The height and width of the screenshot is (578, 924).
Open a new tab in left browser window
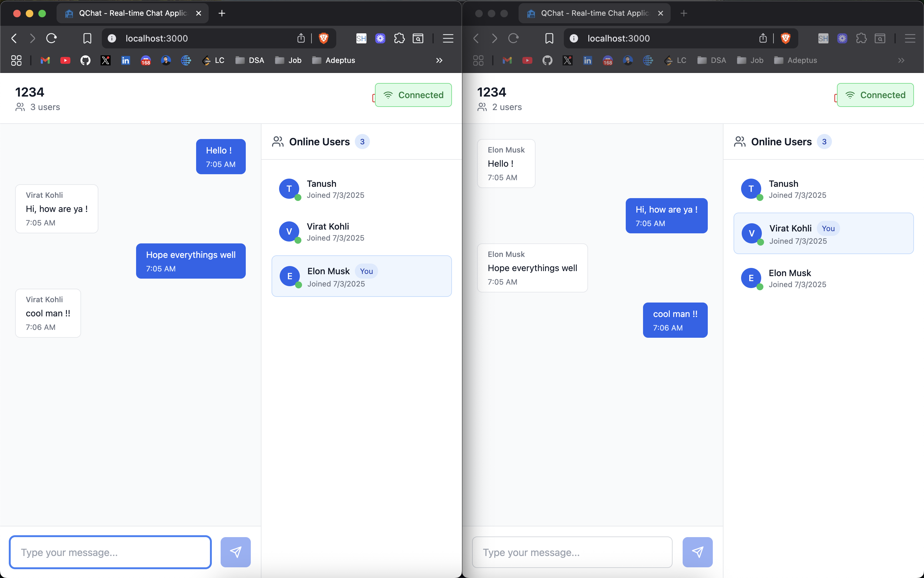pos(222,14)
